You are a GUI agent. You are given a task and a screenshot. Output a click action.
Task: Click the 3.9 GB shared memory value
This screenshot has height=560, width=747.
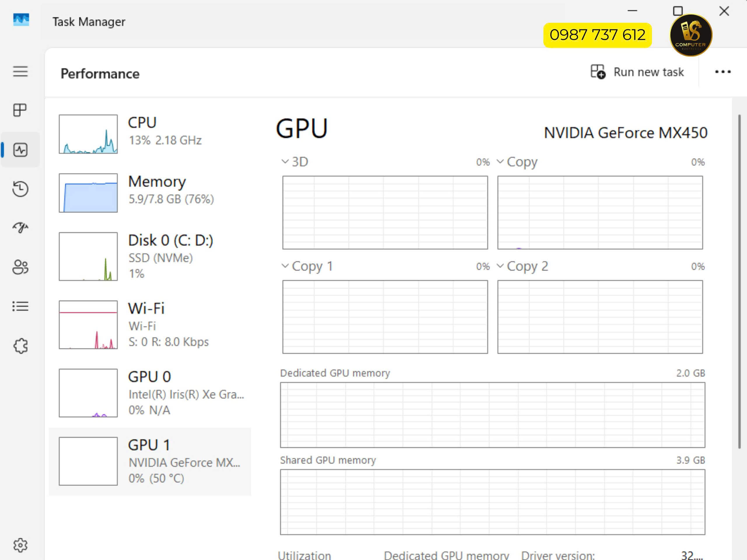691,460
